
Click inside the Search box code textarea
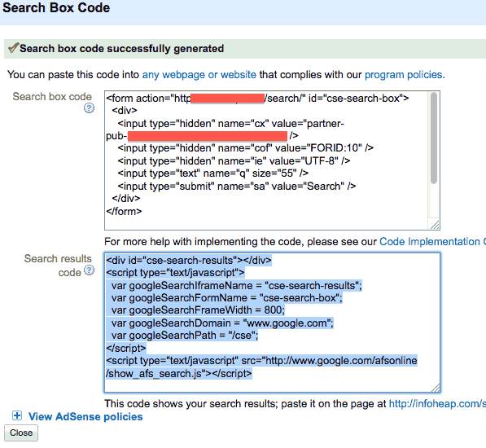(272, 160)
